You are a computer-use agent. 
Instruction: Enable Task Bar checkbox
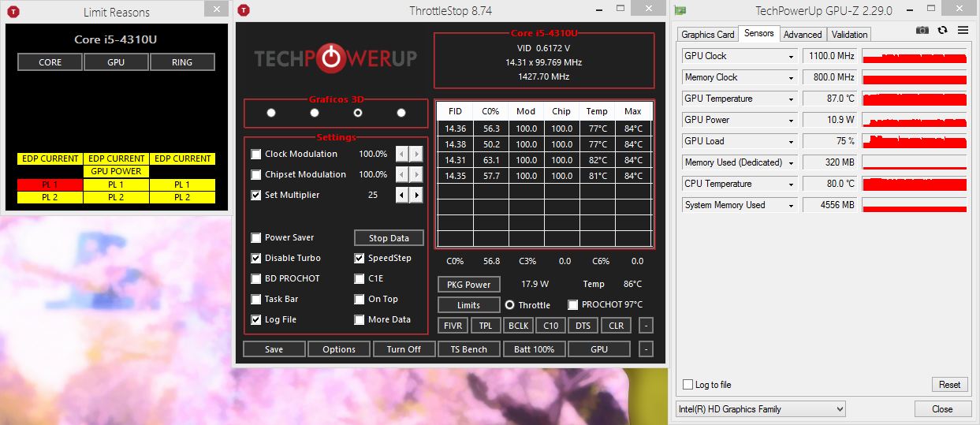coord(255,299)
